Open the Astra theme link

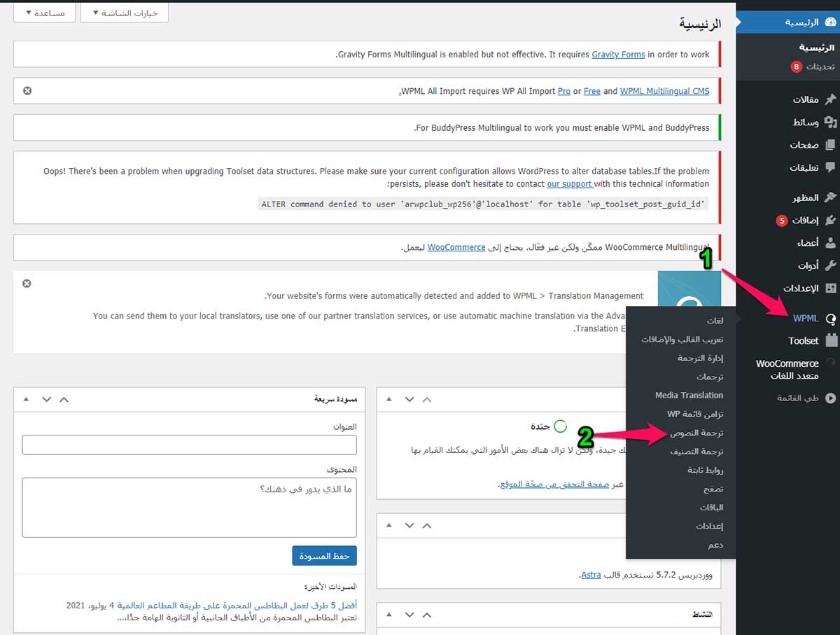[591, 575]
